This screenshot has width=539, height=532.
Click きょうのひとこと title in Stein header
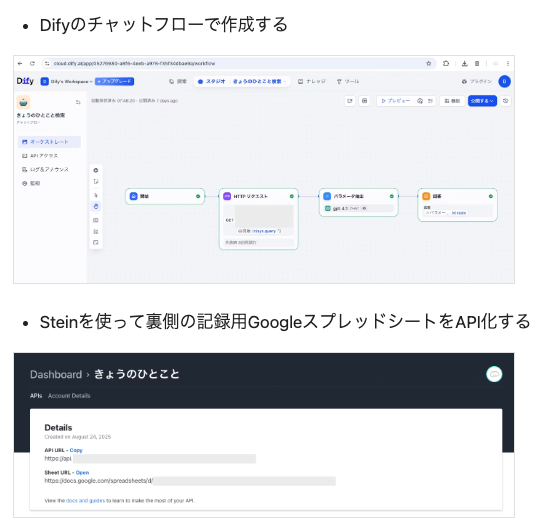(x=137, y=374)
